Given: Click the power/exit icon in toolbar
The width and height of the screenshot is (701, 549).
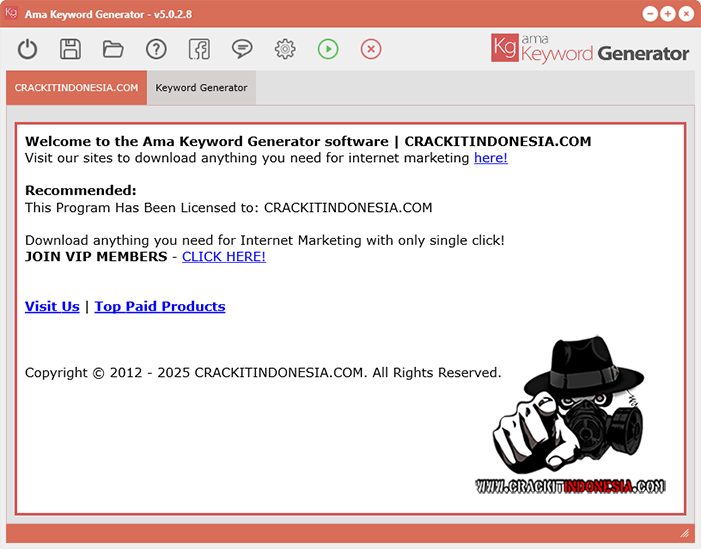Looking at the screenshot, I should [x=28, y=49].
